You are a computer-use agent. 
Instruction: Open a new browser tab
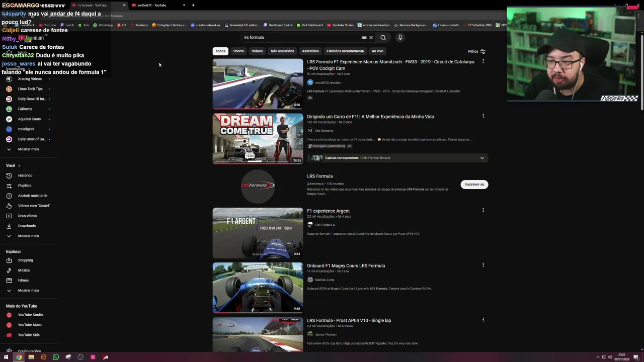click(193, 5)
